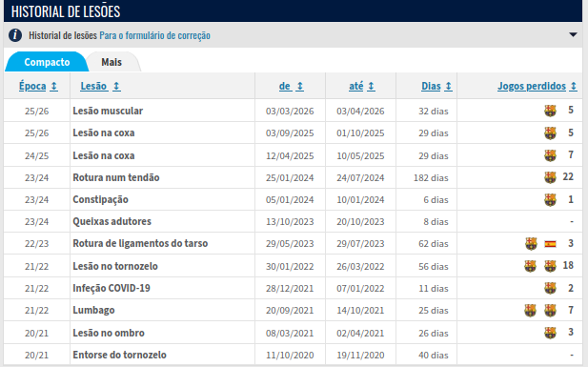Image resolution: width=588 pixels, height=367 pixels.
Task: Expand the injury history dropdown arrow
Action: [573, 35]
